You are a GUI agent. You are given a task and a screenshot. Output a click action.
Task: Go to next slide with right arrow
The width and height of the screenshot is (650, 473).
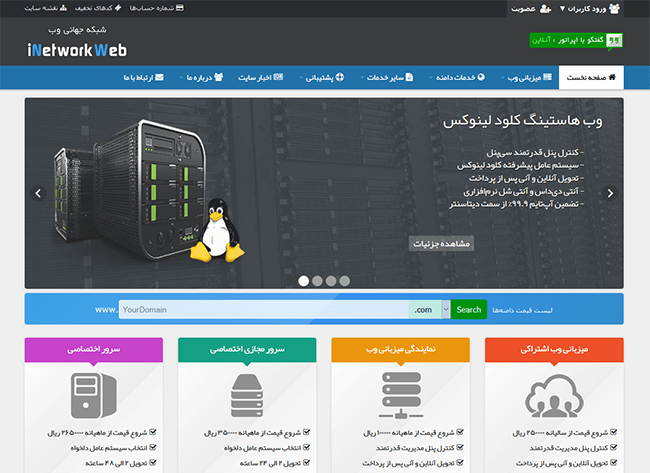tap(610, 193)
